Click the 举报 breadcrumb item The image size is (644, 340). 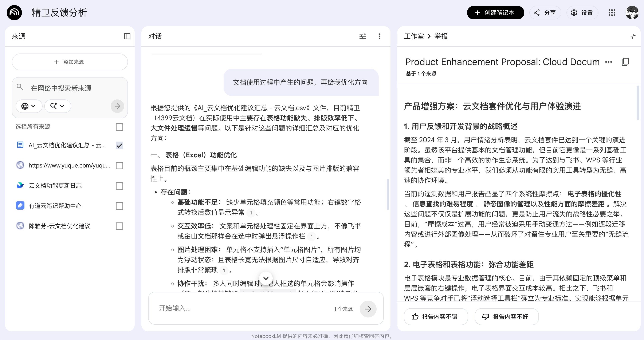441,36
